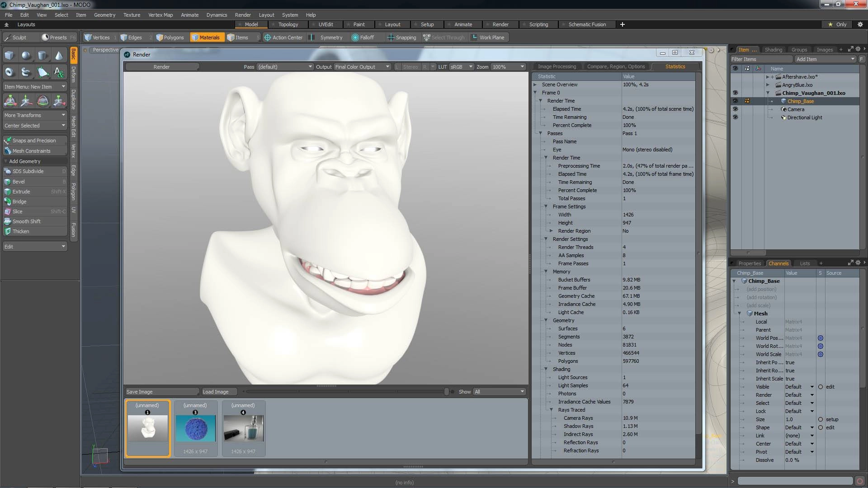The height and width of the screenshot is (488, 868).
Task: Select the Cylinder primitive tool
Action: tap(42, 56)
